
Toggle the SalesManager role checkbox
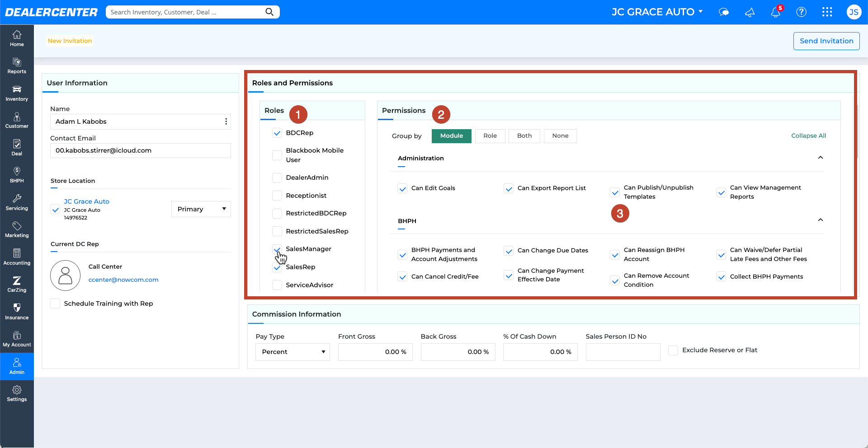(x=277, y=249)
